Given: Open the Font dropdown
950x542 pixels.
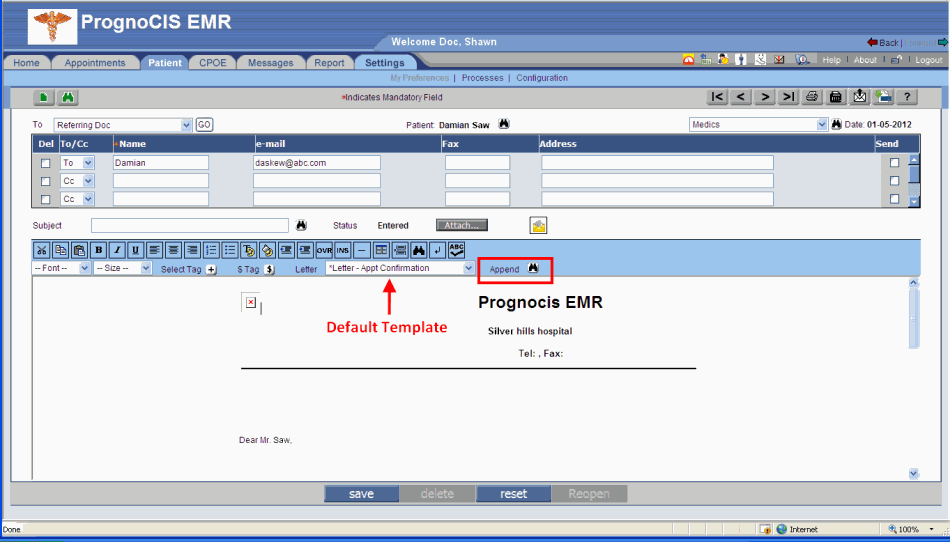Looking at the screenshot, I should [x=61, y=268].
